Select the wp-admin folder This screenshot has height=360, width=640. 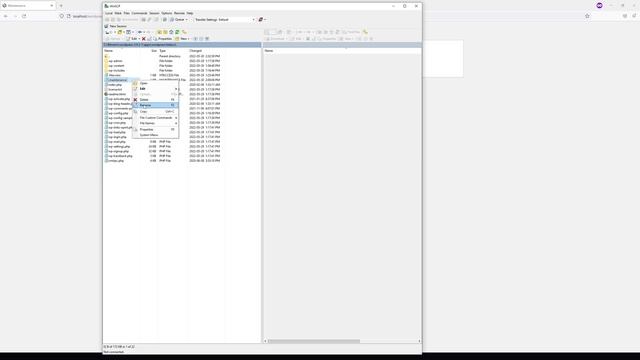tap(115, 61)
